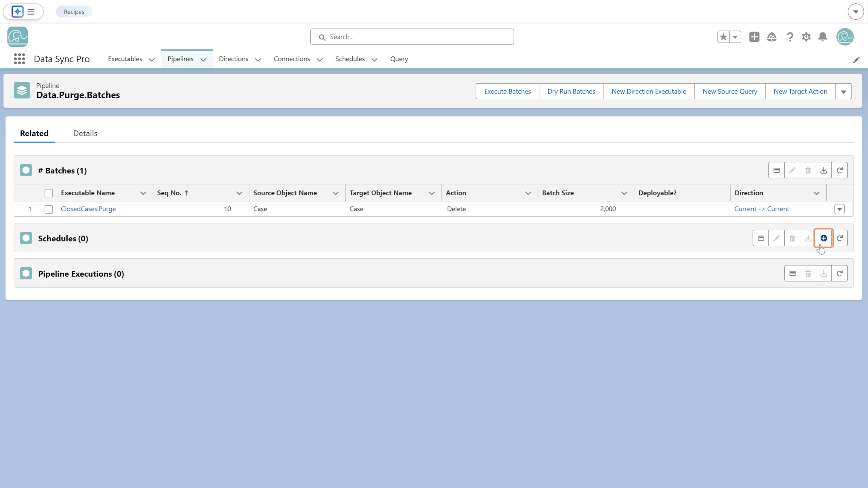Open Seq No. column menu chevron
The height and width of the screenshot is (488, 868).
239,193
